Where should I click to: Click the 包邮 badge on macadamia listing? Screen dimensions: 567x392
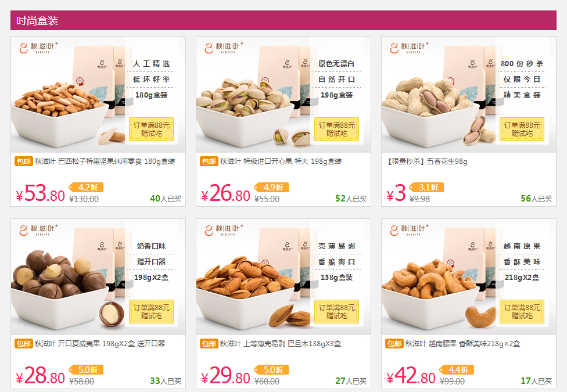pos(24,344)
